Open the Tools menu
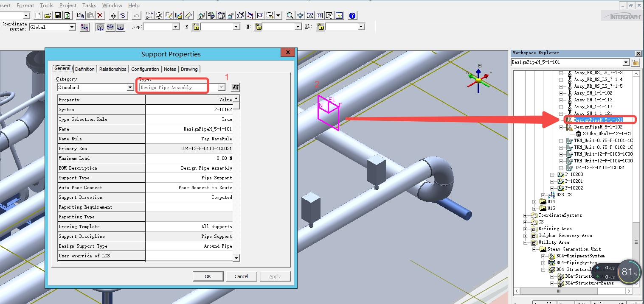This screenshot has height=304, width=644. [47, 5]
